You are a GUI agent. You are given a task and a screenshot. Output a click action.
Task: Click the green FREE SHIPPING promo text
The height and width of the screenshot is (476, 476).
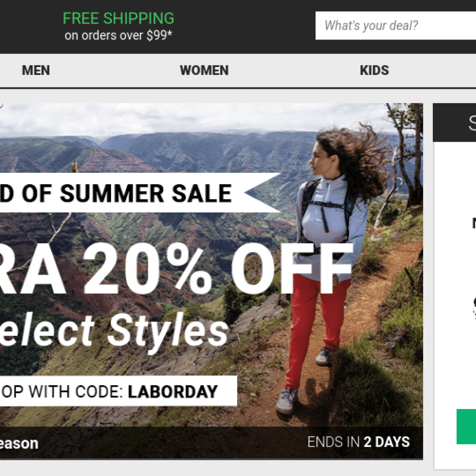(119, 18)
